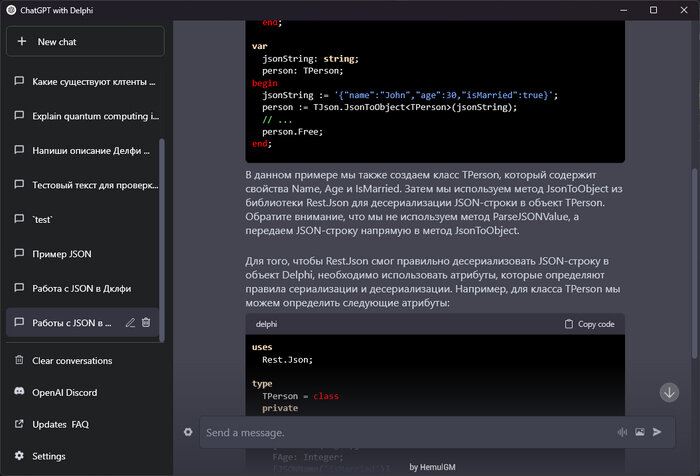The height and width of the screenshot is (476, 700).
Task: Open the 'Напиши описание Делфи' conversation
Action: [x=83, y=150]
